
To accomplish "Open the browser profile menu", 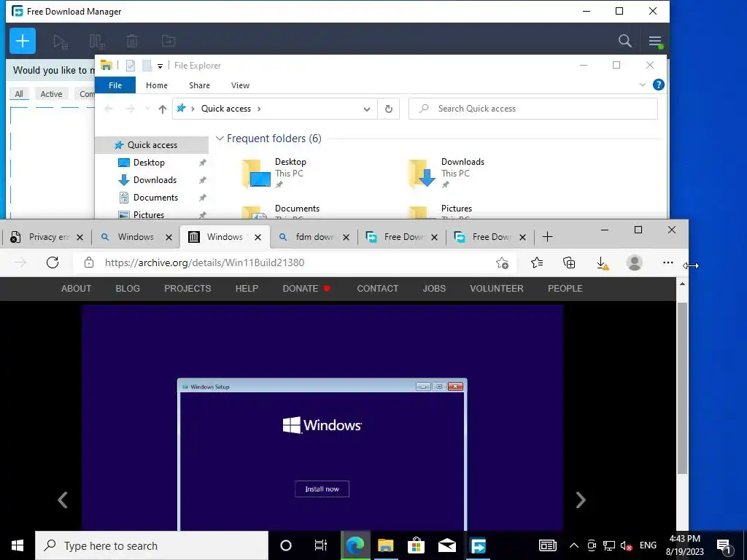I will click(x=634, y=262).
